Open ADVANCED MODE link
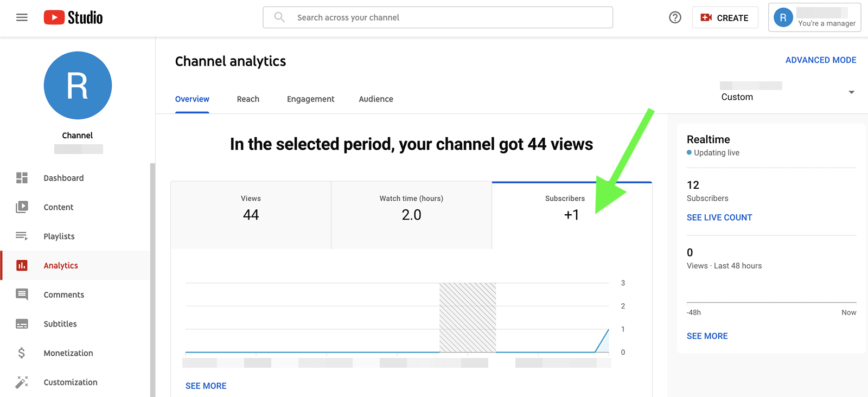This screenshot has width=868, height=397. click(820, 60)
